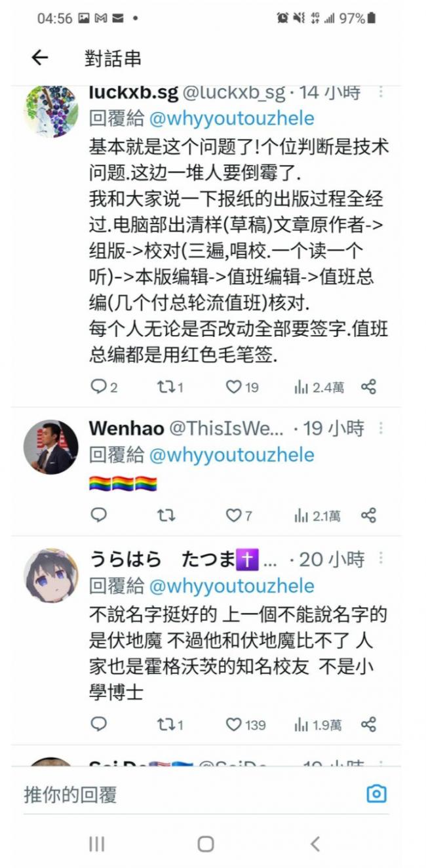Go back using the top-left arrow
Screen dimensions: 426x868
coord(40,58)
